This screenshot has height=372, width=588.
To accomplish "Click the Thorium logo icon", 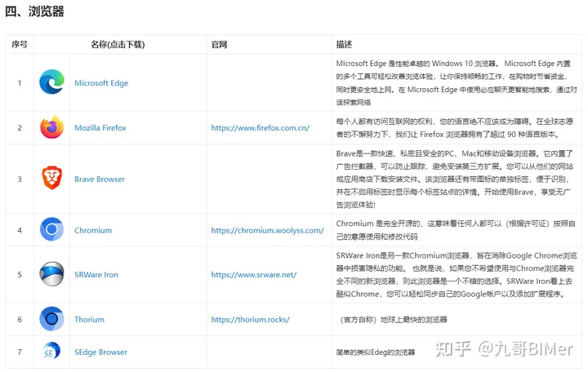I will [x=51, y=319].
